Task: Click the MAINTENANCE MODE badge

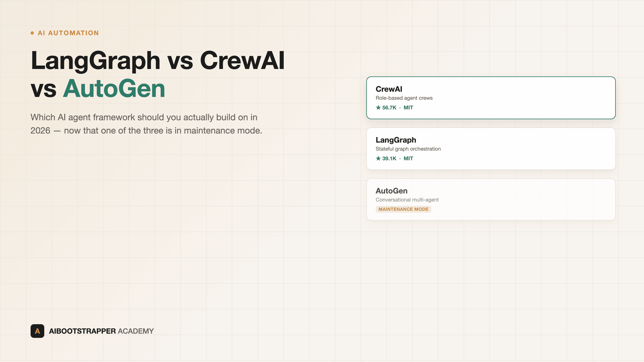Action: pos(403,209)
